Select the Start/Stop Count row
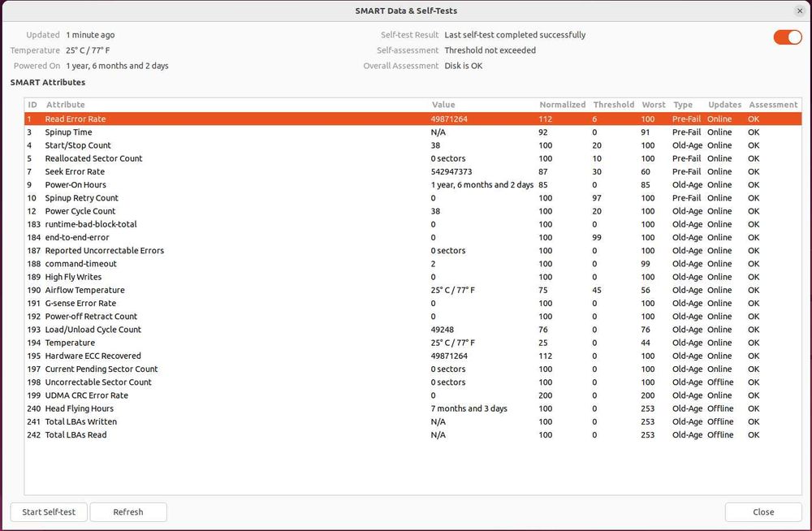Viewport: 812px width, 531px height. [412, 145]
